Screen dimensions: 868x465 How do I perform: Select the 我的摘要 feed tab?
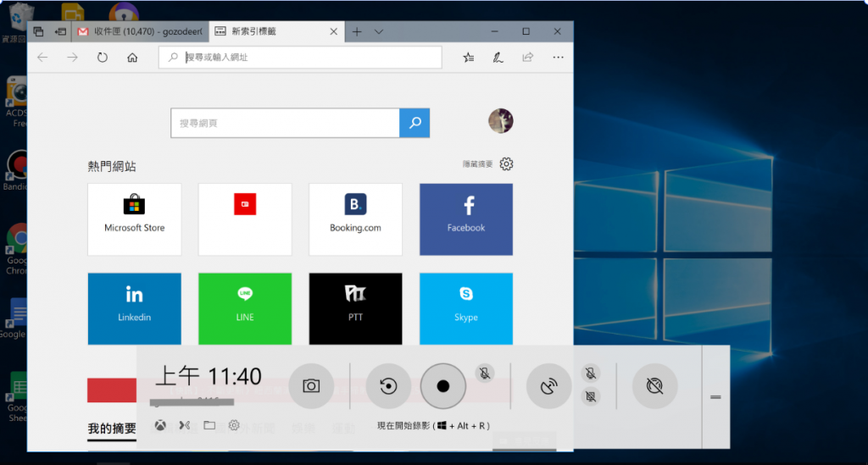click(x=112, y=429)
